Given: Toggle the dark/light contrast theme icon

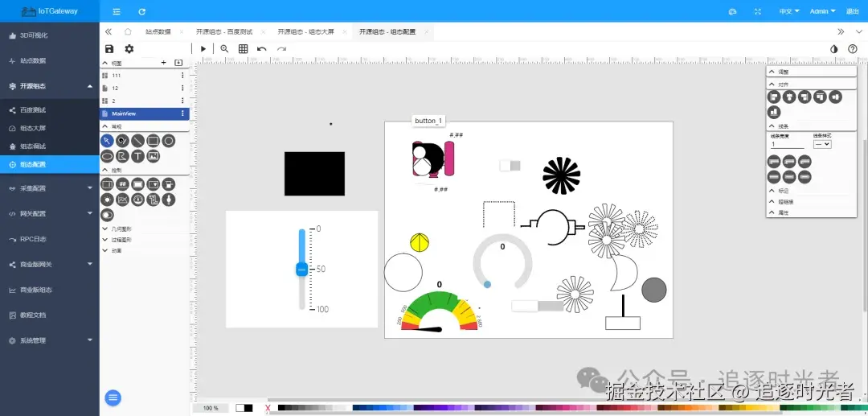Looking at the screenshot, I should [833, 49].
